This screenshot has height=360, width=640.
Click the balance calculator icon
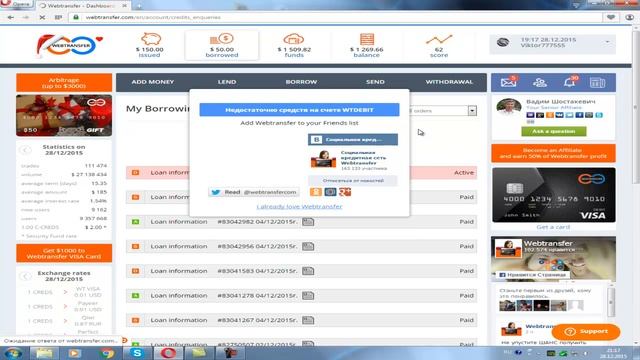[x=367, y=39]
